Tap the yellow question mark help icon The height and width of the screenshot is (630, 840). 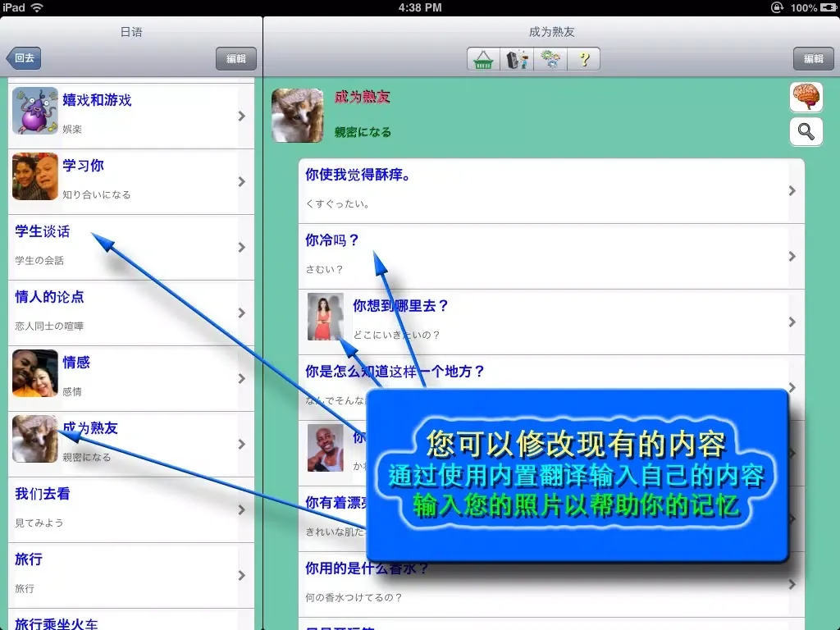(x=584, y=59)
